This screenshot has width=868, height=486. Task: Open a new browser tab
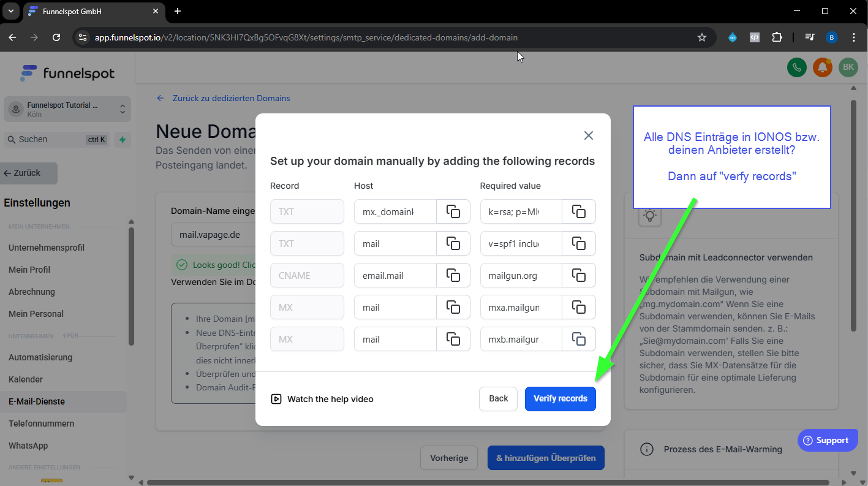coord(178,11)
